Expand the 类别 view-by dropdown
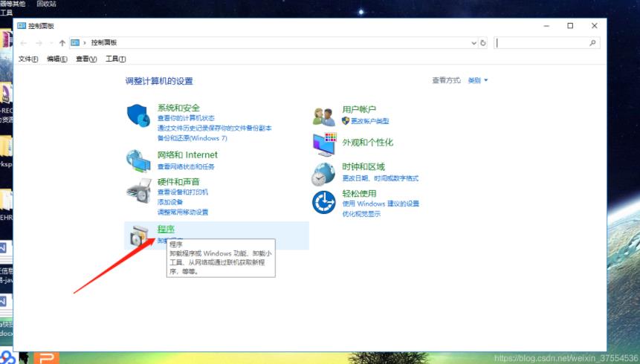This screenshot has width=640, height=364. click(x=477, y=80)
